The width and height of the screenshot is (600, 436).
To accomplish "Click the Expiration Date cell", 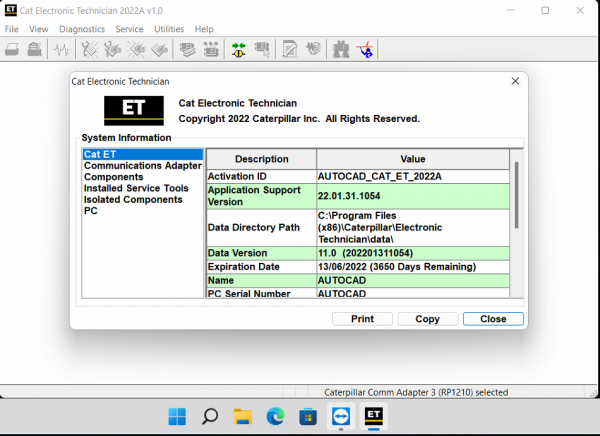I will (262, 267).
